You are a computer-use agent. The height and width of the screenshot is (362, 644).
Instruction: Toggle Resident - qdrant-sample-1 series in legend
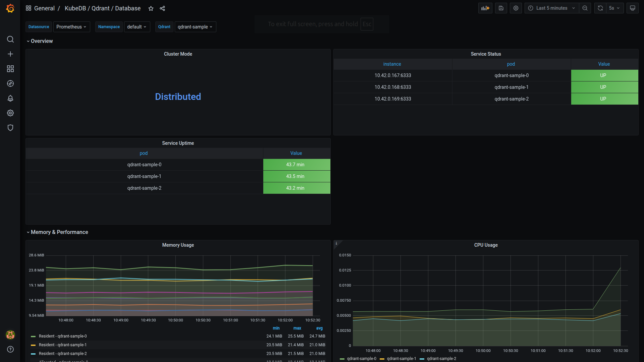click(x=63, y=345)
